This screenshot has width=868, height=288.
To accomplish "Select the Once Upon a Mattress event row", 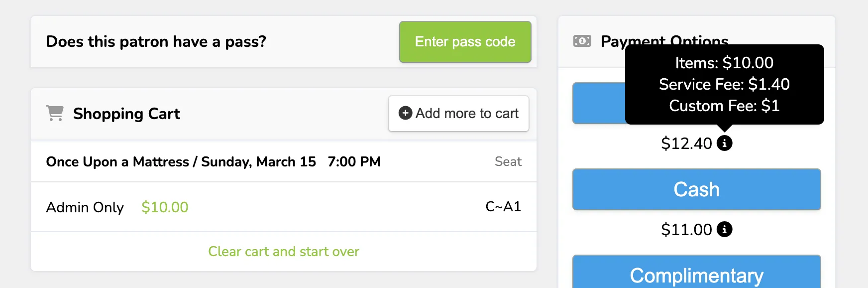I will click(284, 161).
